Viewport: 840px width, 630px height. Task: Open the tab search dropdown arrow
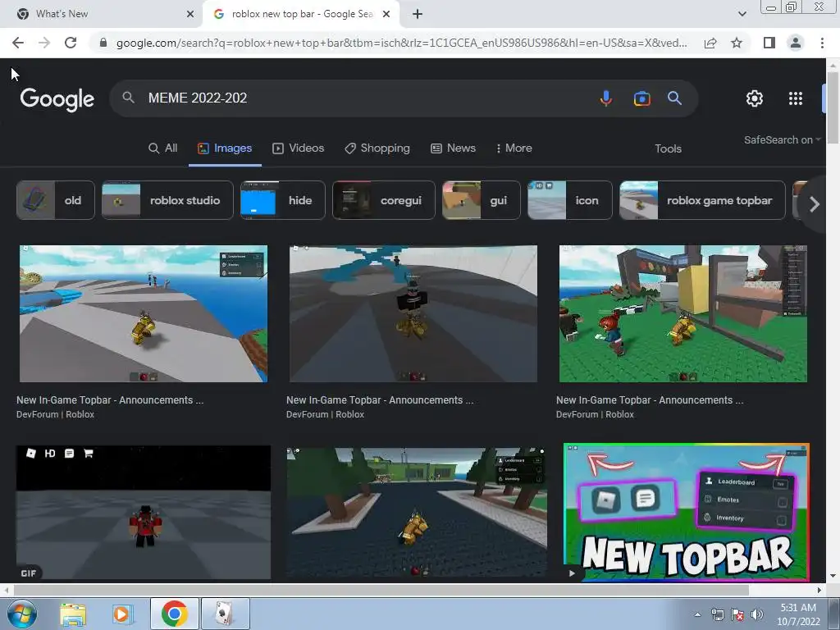(x=742, y=14)
